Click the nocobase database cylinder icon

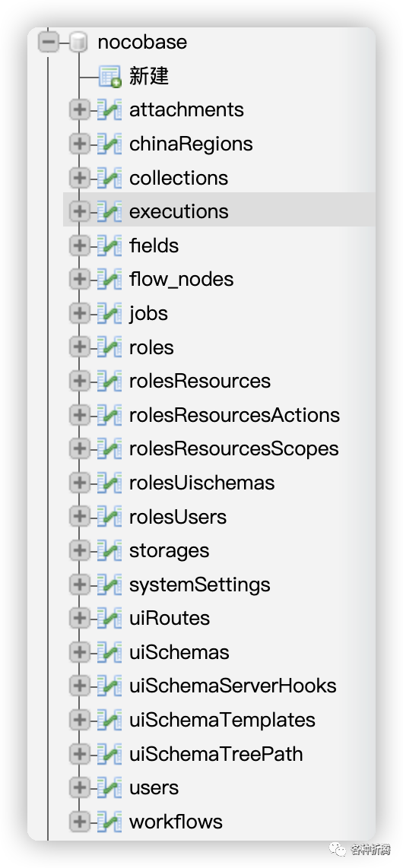[79, 43]
